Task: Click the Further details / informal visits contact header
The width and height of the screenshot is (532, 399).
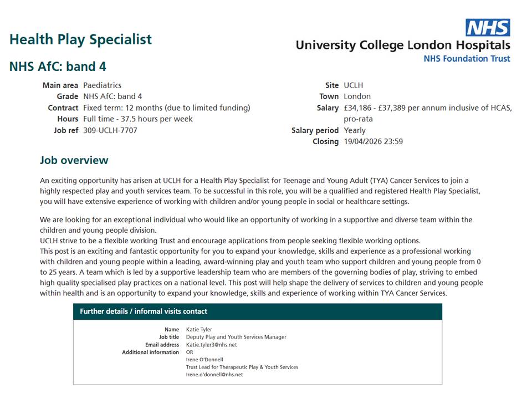Action: tap(144, 311)
